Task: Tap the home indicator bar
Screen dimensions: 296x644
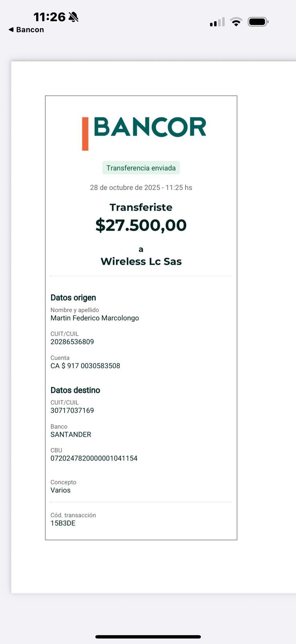Action: pos(148,637)
